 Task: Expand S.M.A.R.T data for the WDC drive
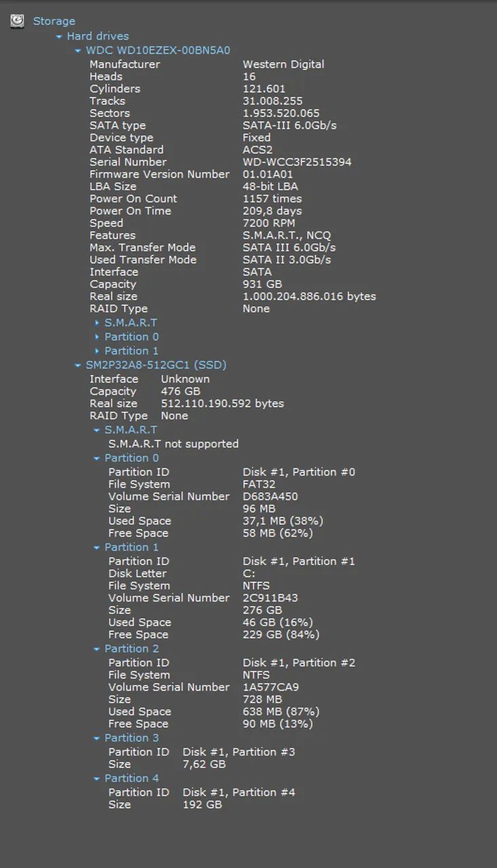click(x=98, y=322)
